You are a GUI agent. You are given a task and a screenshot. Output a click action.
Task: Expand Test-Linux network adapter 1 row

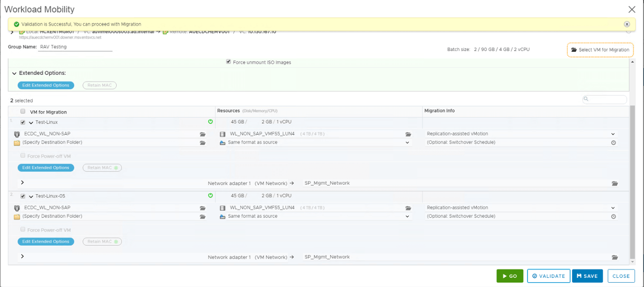coord(22,182)
